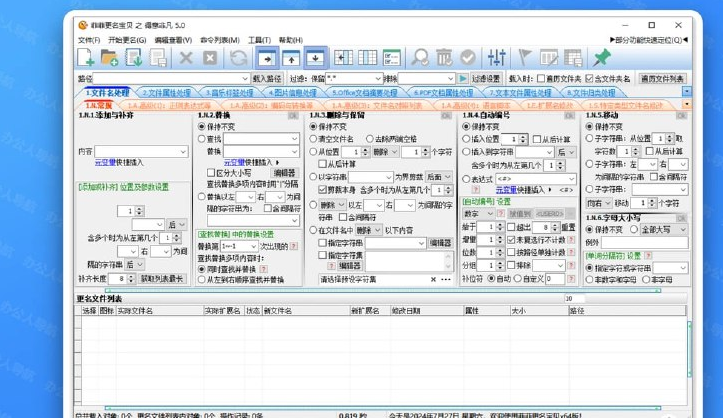Open the 开始更名(G) menu
Viewport: 723px width, 418px height.
(127, 40)
